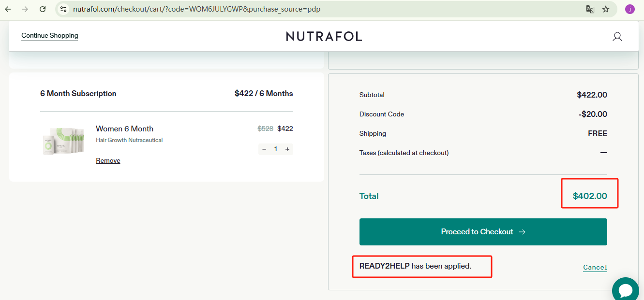Cancel the READY2HELP discount code
Screen dimensions: 644x300
click(595, 267)
